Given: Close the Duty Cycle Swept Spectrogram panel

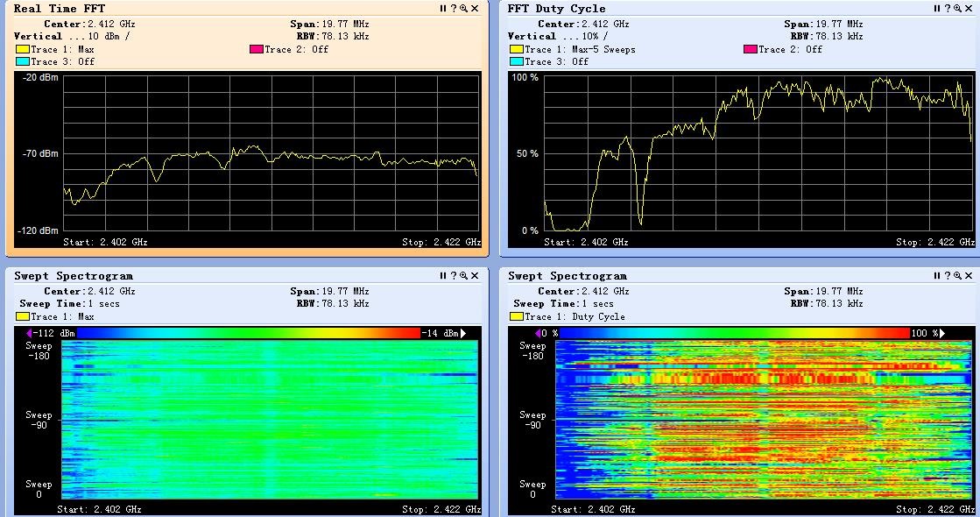Looking at the screenshot, I should (x=969, y=275).
